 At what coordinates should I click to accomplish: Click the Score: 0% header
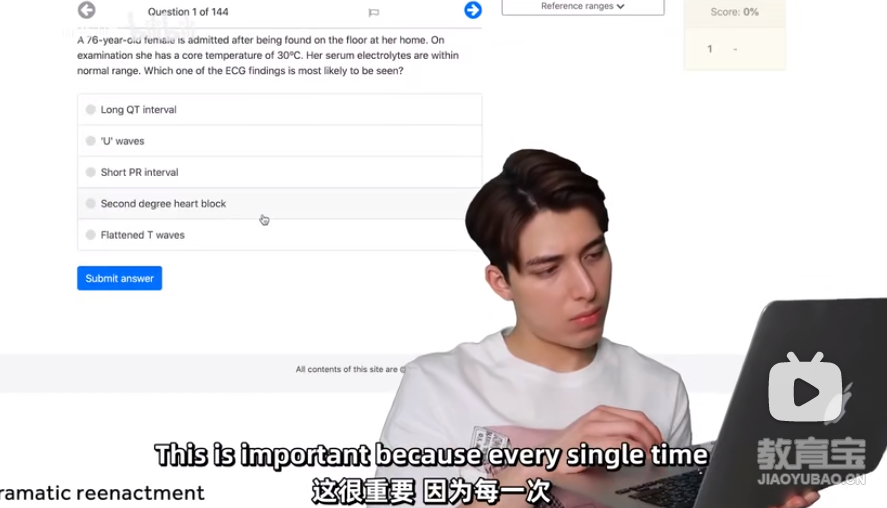tap(734, 12)
